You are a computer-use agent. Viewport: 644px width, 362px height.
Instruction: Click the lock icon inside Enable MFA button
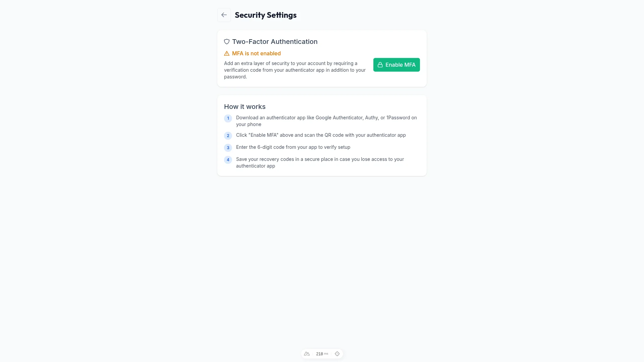tap(380, 65)
